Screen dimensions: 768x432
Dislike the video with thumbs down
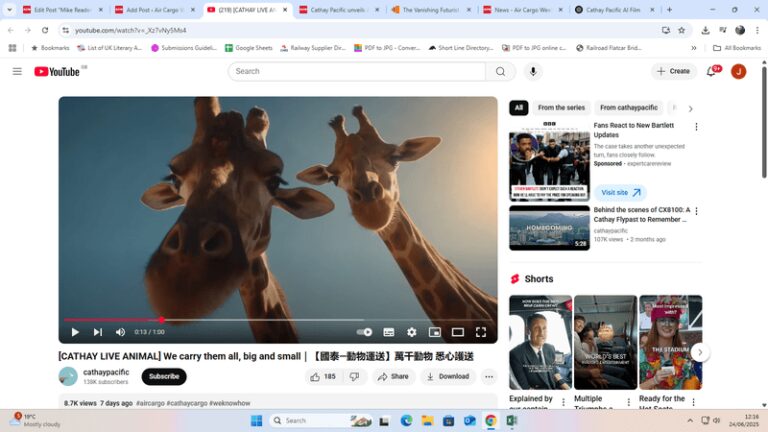point(354,377)
